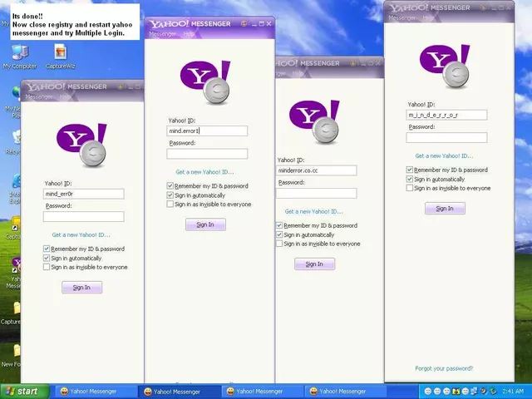This screenshot has height=399, width=532.
Task: Enable invisible sign-in in mind_err0r window
Action: (47, 267)
